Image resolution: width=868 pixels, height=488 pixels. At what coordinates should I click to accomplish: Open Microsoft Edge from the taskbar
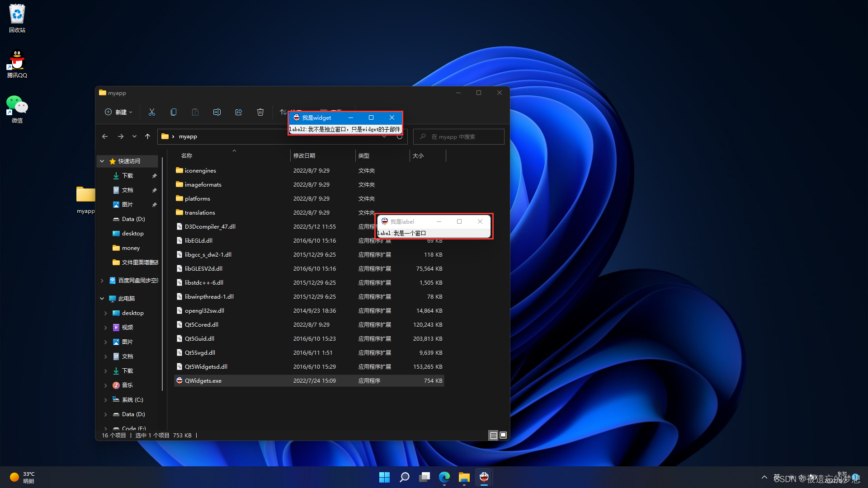[x=444, y=477]
